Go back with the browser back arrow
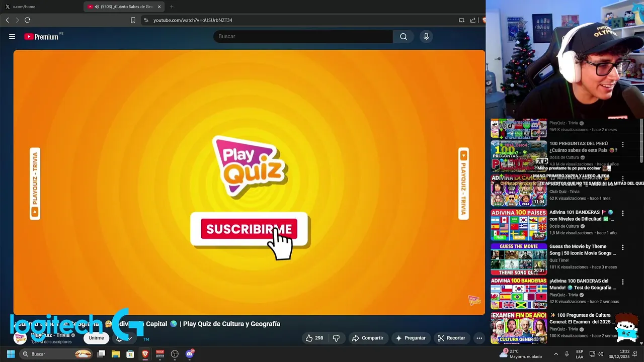The height and width of the screenshot is (362, 644). 7,20
